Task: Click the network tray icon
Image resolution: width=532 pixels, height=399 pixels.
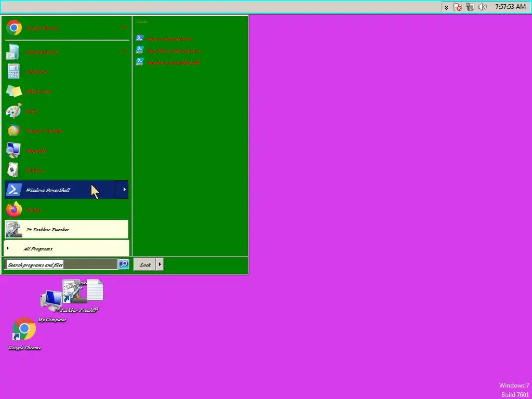Action: click(470, 7)
